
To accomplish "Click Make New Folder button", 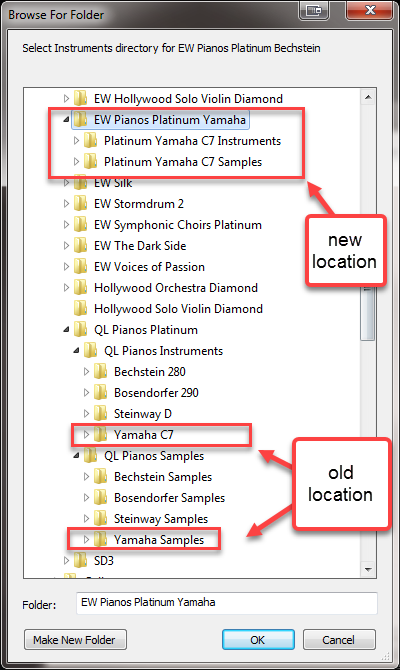I will [75, 639].
